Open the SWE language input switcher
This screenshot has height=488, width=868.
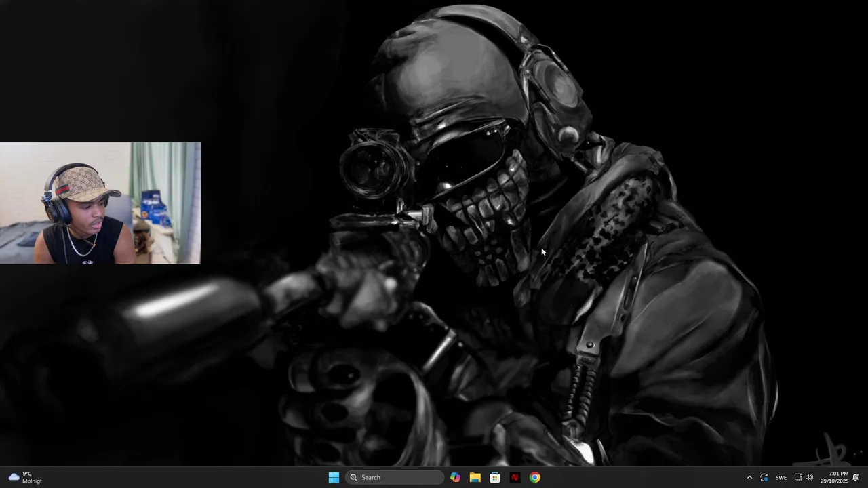781,477
